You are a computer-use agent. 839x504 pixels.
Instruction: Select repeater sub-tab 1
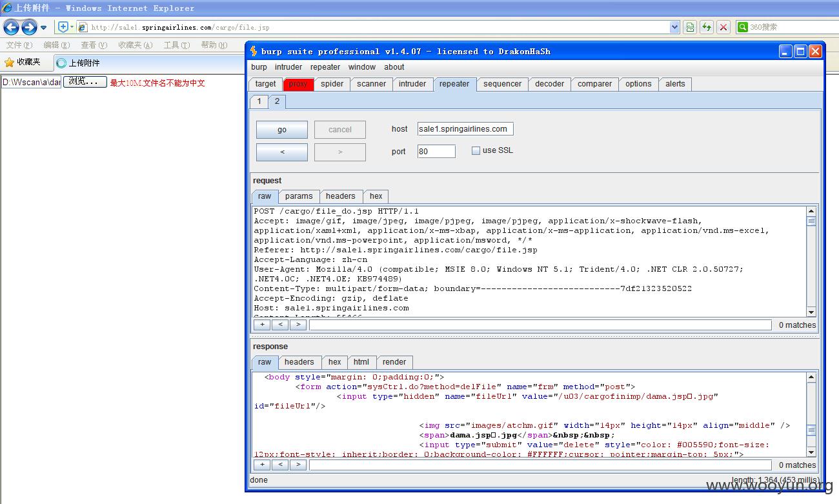click(x=259, y=101)
